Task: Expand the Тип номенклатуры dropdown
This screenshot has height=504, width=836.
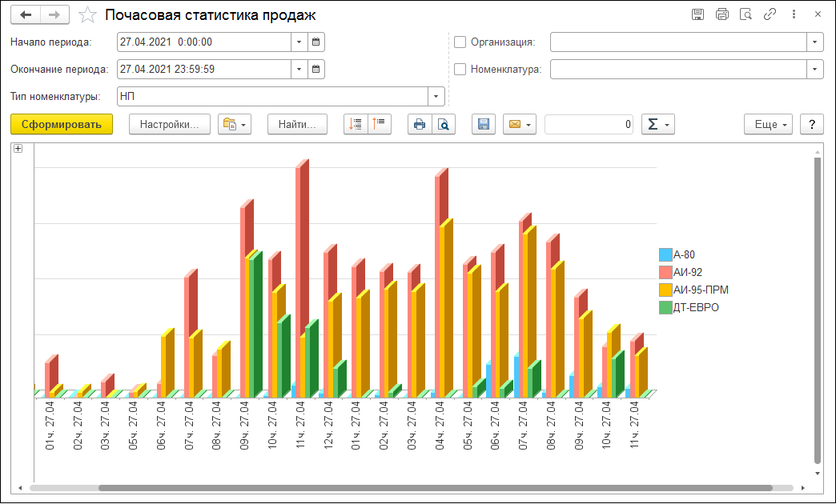Action: coord(436,96)
